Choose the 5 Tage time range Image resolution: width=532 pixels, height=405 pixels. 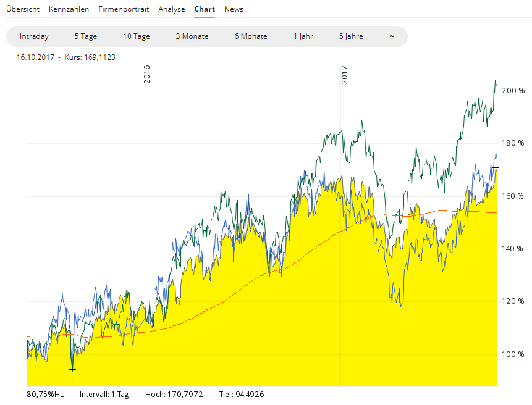click(x=85, y=36)
